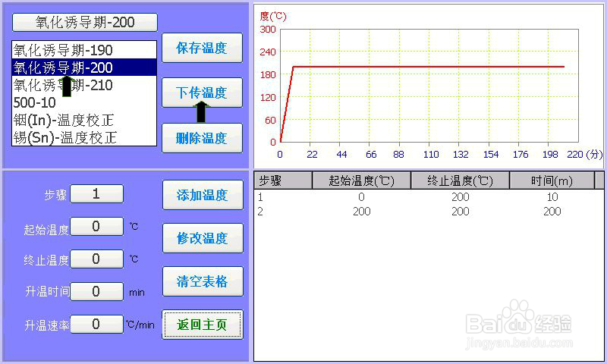Select 铟(In)-温度校正 in the list

(84, 120)
